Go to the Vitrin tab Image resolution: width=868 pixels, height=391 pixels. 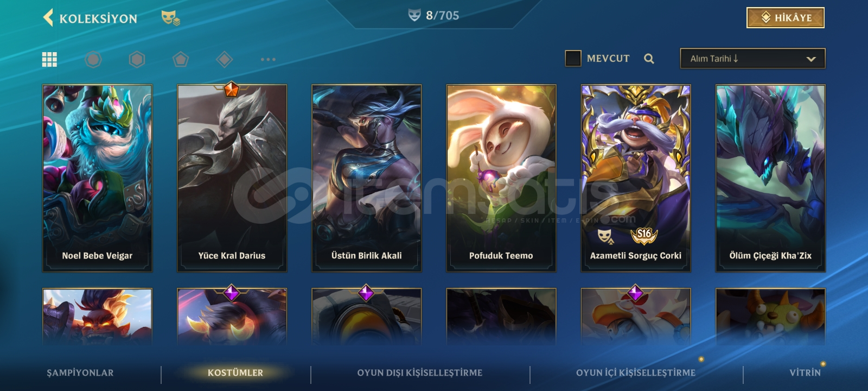coord(805,373)
